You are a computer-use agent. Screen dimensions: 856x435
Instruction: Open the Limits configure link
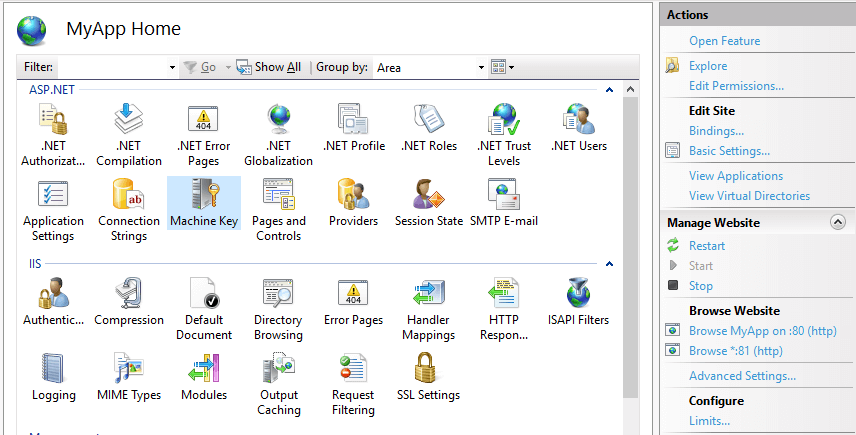[x=709, y=421]
